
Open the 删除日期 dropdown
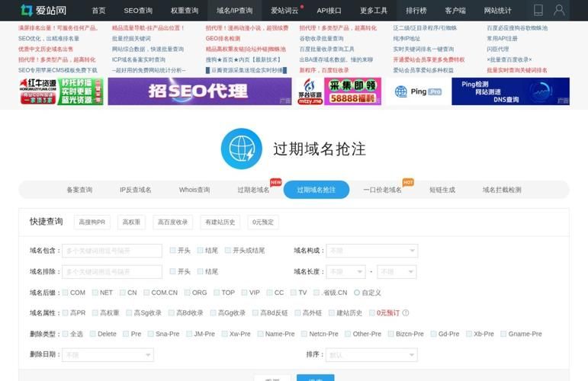(108, 355)
